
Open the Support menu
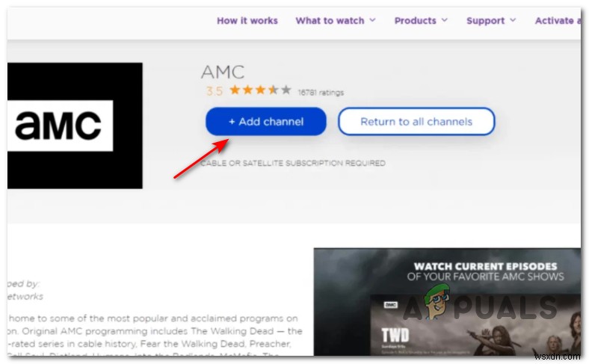[485, 21]
